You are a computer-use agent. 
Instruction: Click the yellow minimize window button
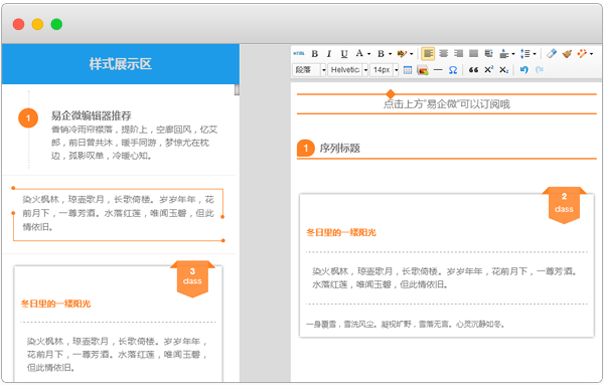(x=37, y=24)
